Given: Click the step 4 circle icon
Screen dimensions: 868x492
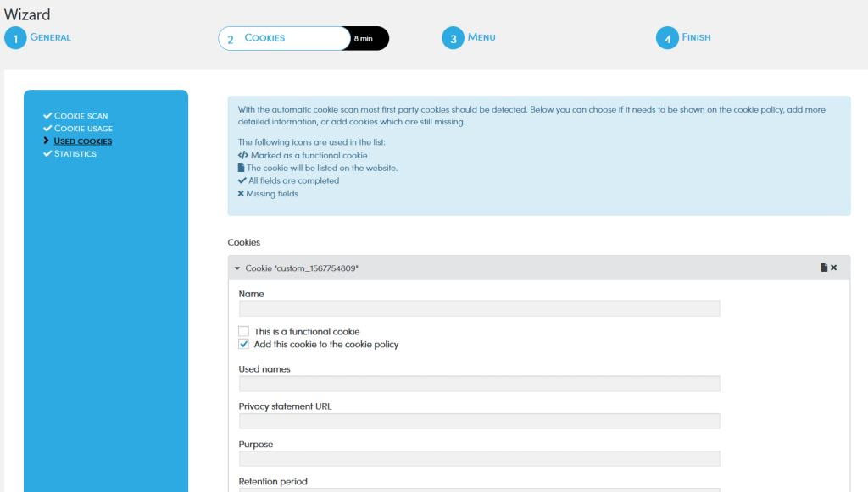Looking at the screenshot, I should tap(667, 38).
